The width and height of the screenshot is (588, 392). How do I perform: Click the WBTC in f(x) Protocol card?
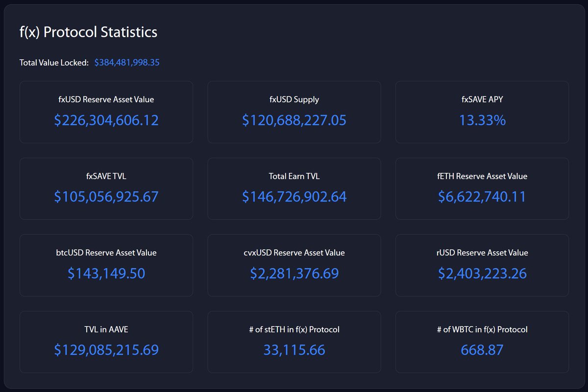click(x=482, y=342)
